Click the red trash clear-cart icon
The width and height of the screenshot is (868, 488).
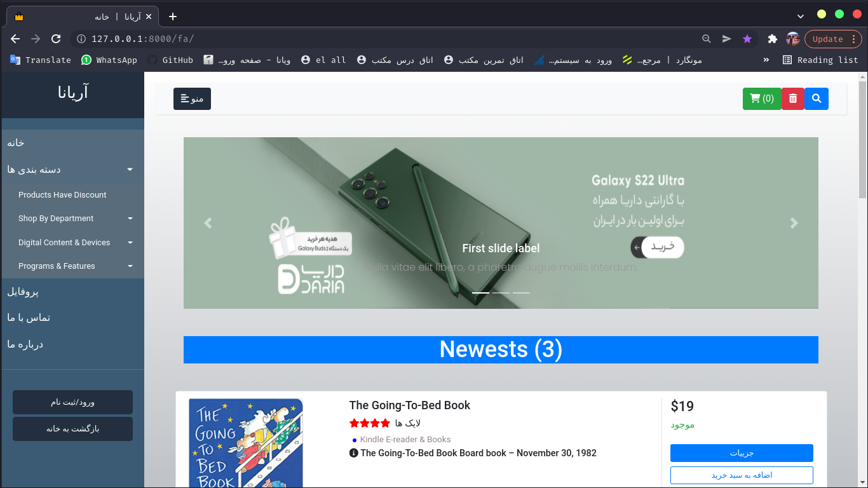pyautogui.click(x=793, y=98)
